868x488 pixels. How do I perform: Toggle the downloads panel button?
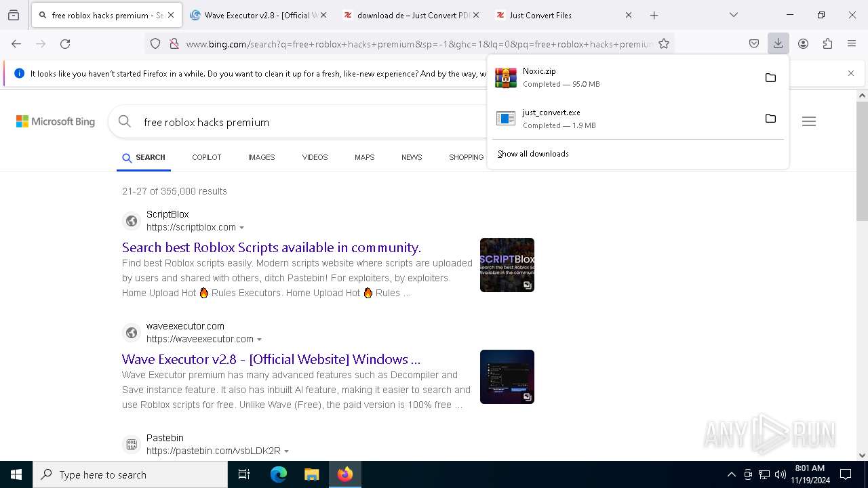(778, 43)
